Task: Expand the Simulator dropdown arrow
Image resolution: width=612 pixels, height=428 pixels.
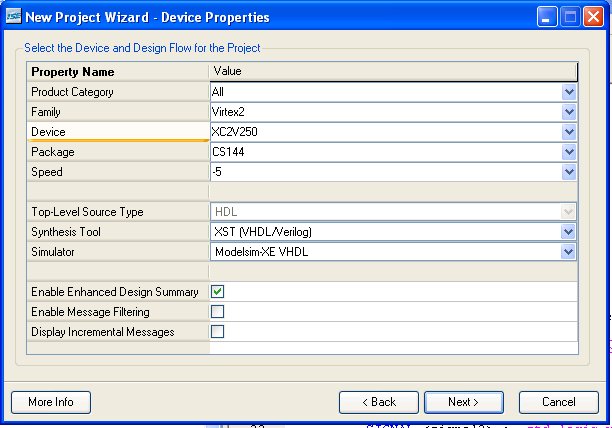Action: pos(568,252)
